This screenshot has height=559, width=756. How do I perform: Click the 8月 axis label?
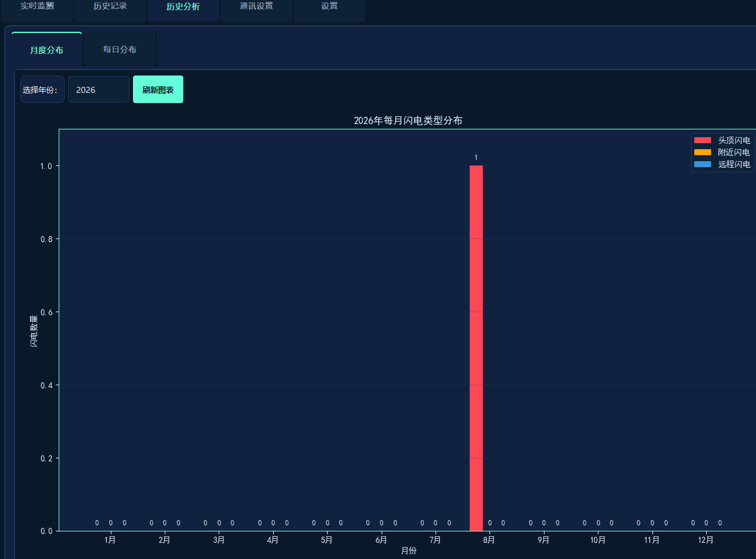pos(489,540)
